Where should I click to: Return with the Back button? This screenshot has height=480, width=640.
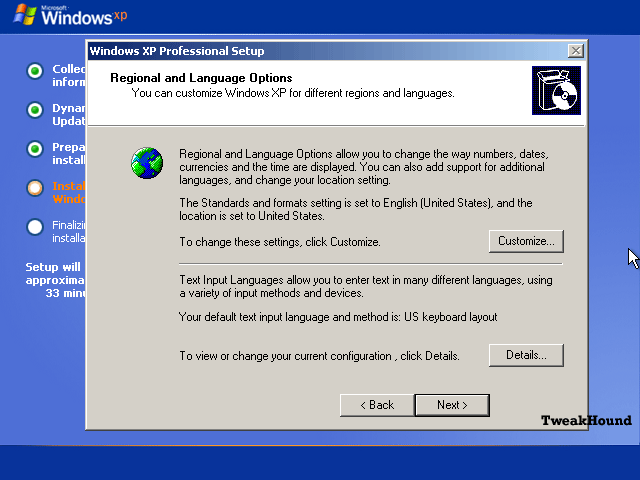coord(377,405)
